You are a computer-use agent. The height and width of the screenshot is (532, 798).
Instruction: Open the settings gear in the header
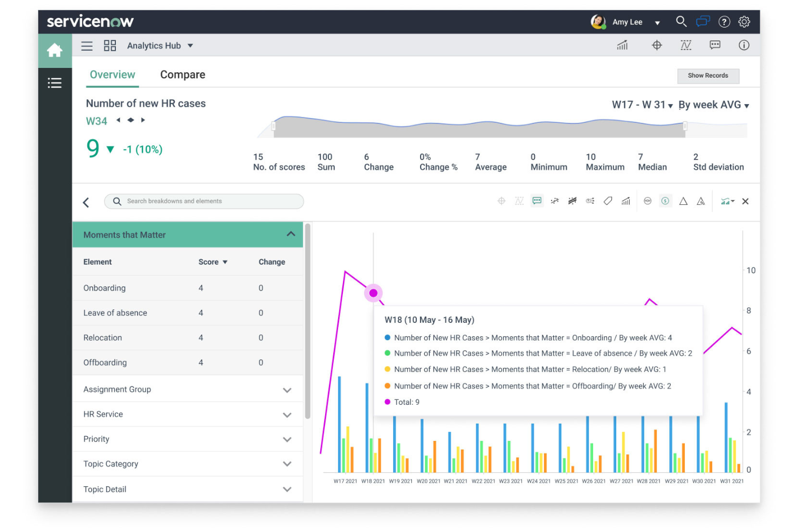pyautogui.click(x=745, y=22)
